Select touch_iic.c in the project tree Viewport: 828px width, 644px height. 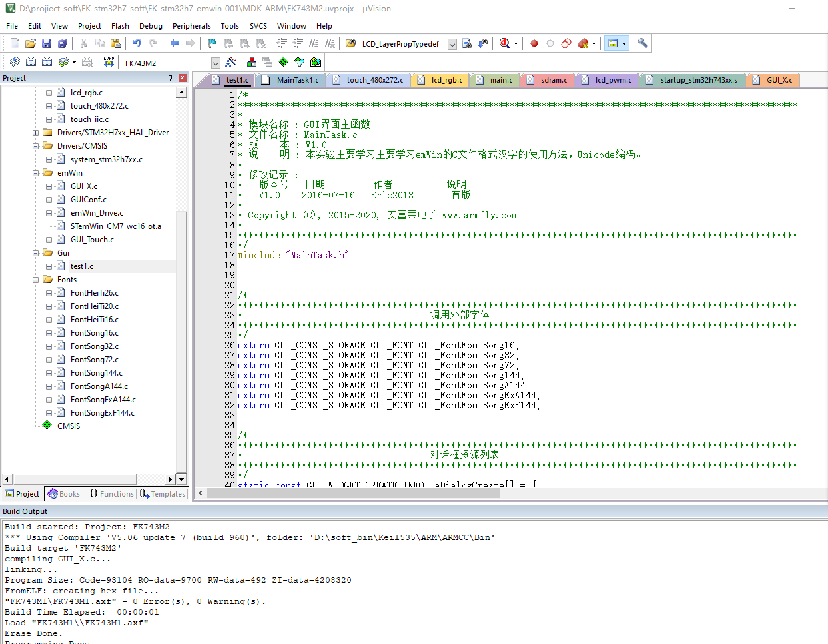tap(89, 119)
